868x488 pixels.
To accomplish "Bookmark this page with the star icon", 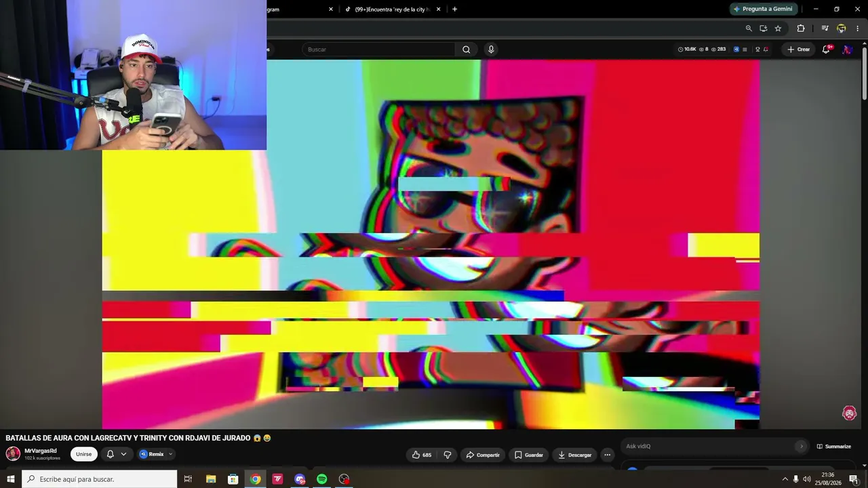I will [778, 28].
